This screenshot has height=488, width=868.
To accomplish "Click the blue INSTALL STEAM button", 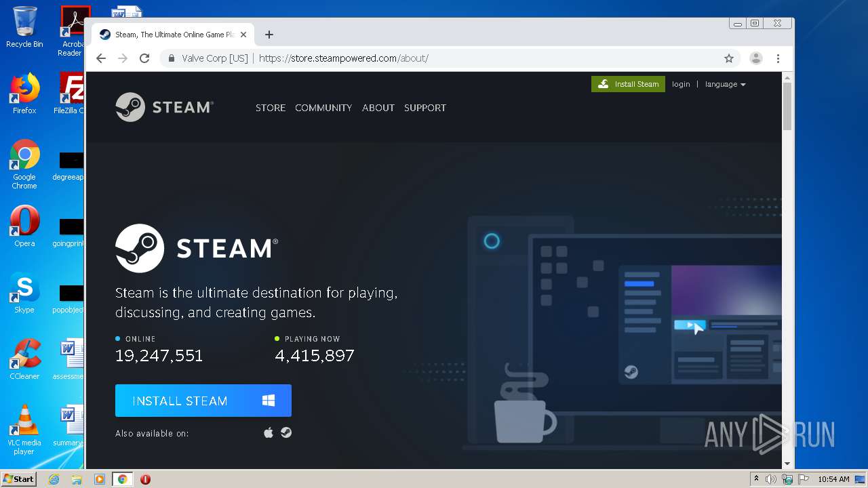I will pos(203,401).
